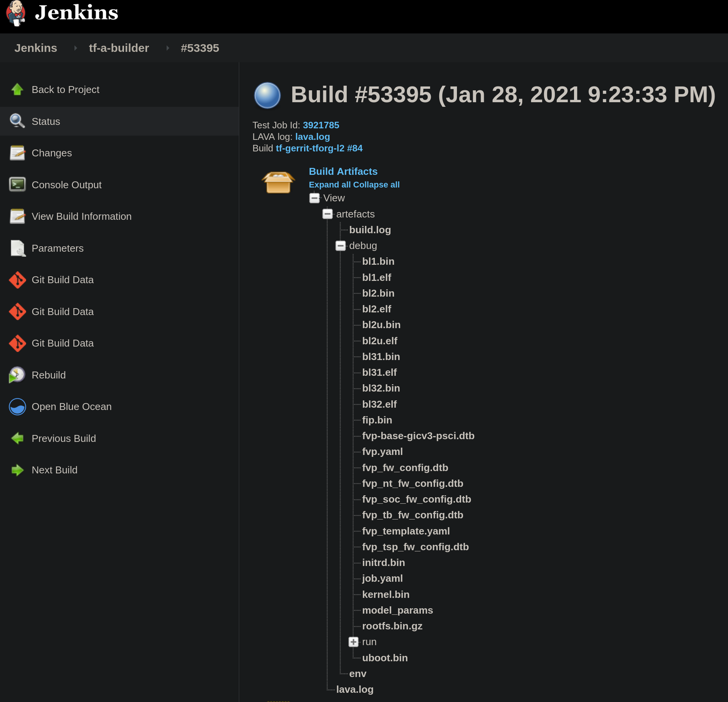Open the Changes sidebar item
This screenshot has width=728, height=702.
point(51,153)
